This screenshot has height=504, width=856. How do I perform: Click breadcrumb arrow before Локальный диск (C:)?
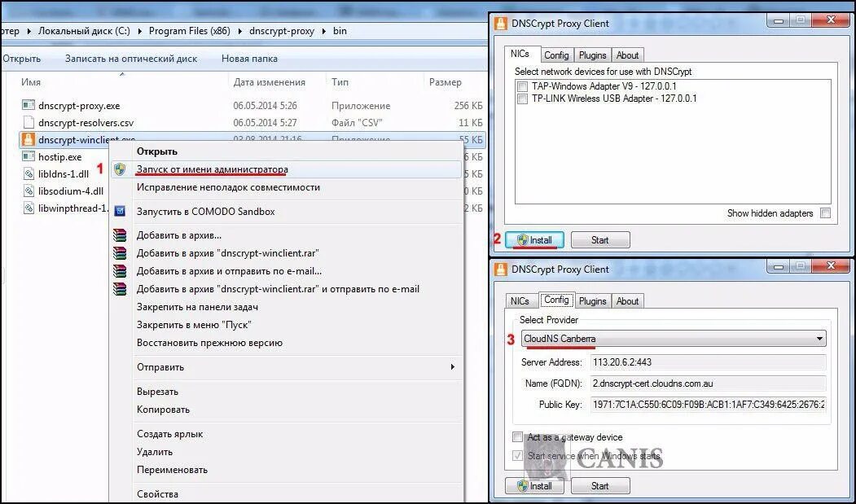(29, 31)
